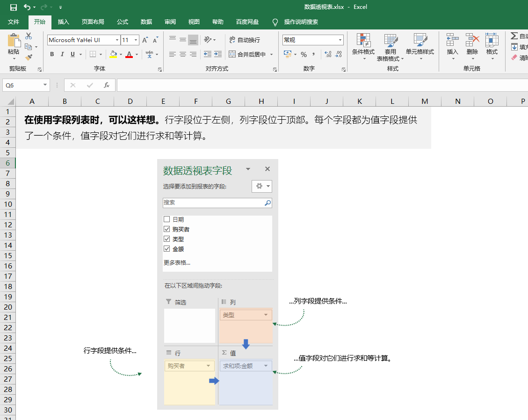Click the percent style icon

pos(304,54)
